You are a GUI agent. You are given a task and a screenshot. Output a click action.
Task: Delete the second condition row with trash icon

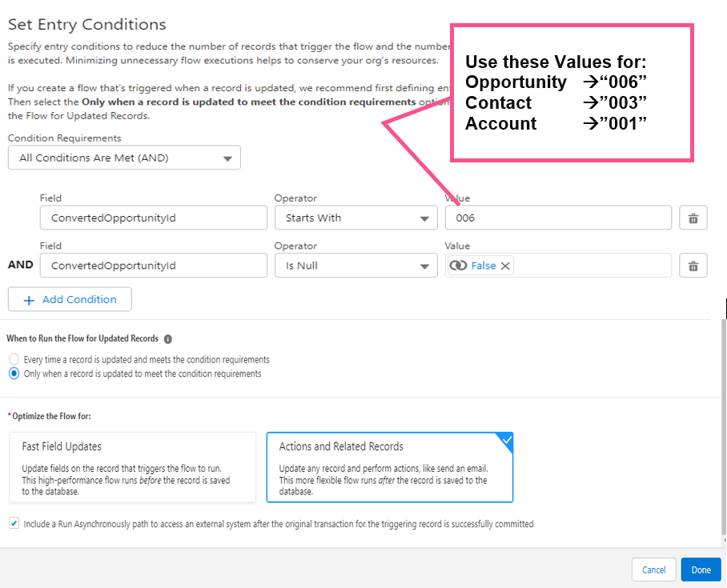(x=693, y=266)
